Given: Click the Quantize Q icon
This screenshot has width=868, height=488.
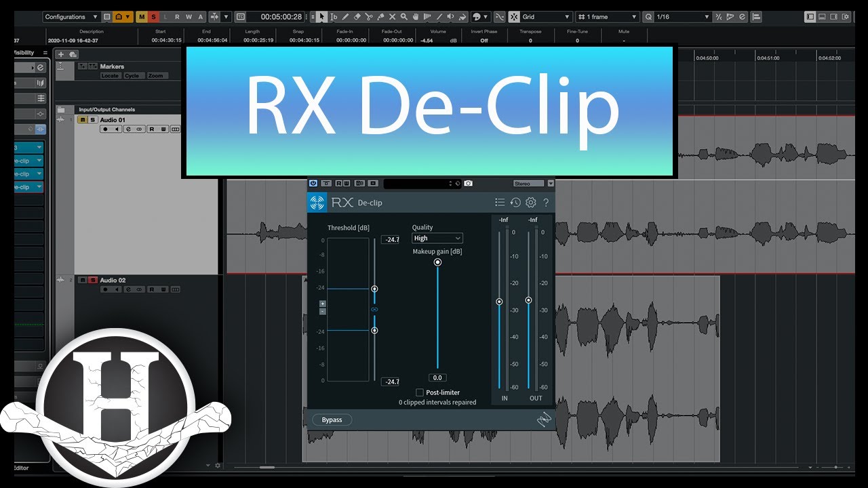Looking at the screenshot, I should click(x=649, y=17).
